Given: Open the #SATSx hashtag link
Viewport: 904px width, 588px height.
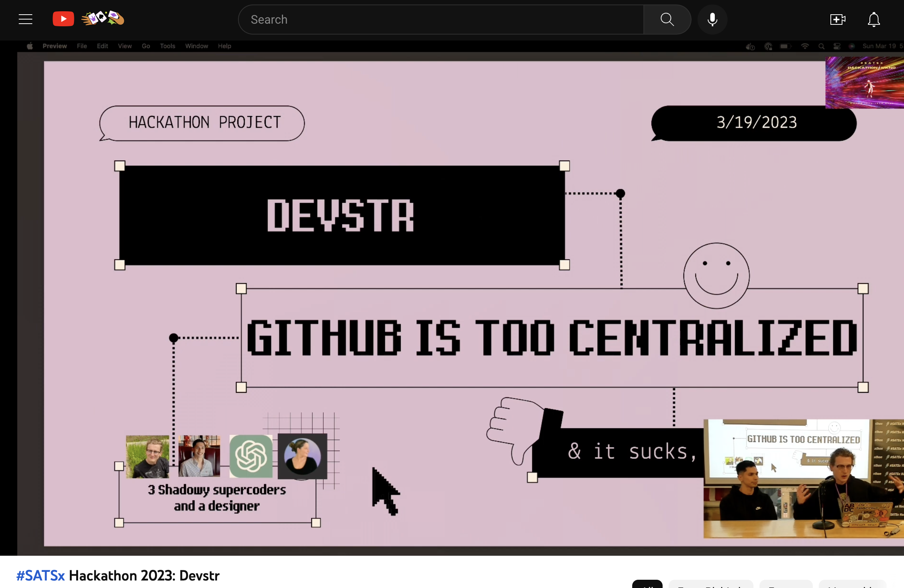Looking at the screenshot, I should pos(40,576).
